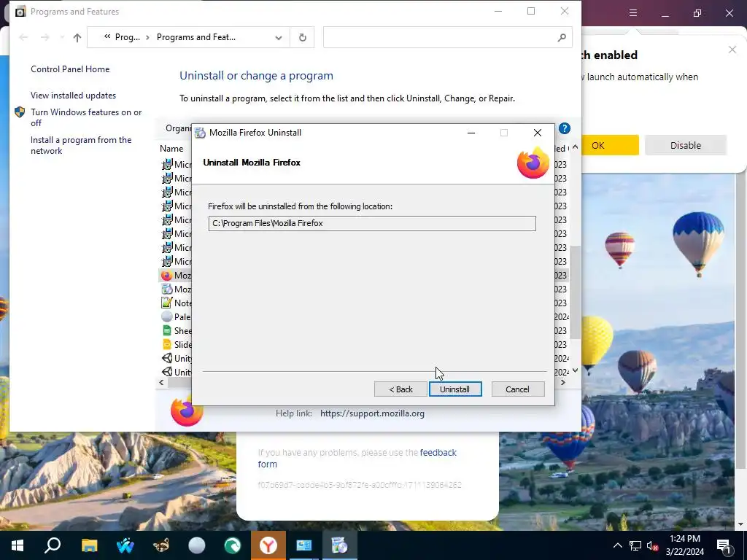
Task: Open the recent locations dropdown arrow
Action: pos(62,37)
